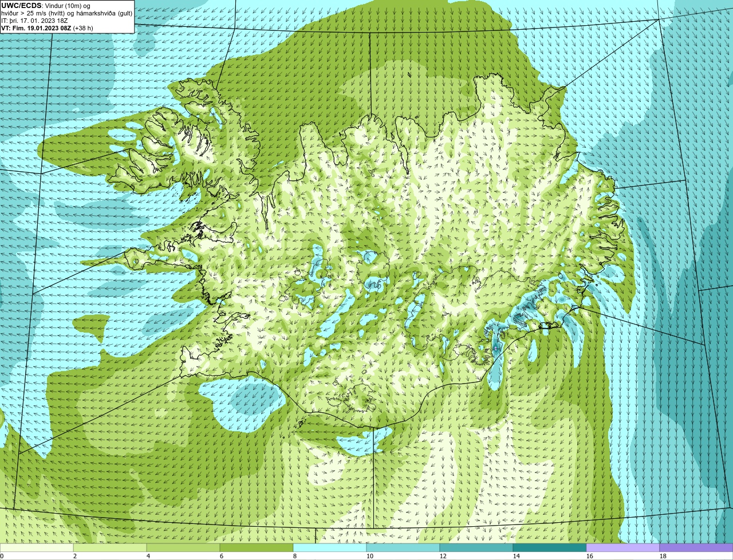Click the scale label '6'

point(222,556)
